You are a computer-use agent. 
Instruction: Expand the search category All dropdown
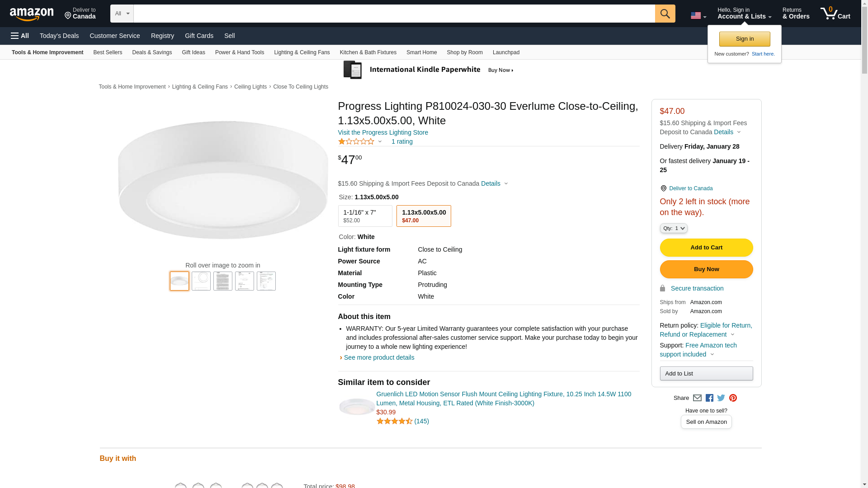click(x=122, y=14)
